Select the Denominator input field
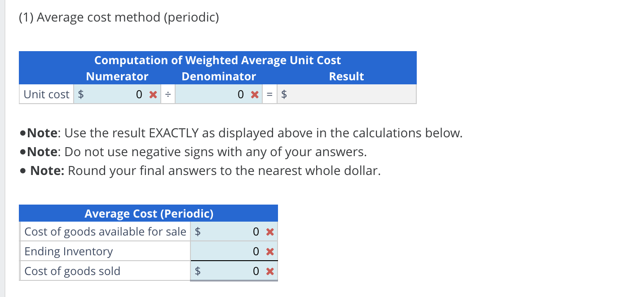The width and height of the screenshot is (644, 297). (216, 94)
